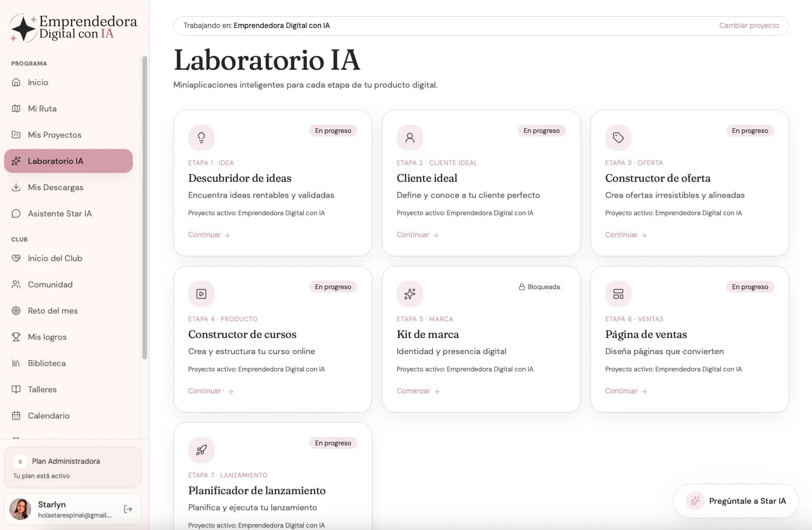Click the Kit de marca card title

tap(428, 334)
